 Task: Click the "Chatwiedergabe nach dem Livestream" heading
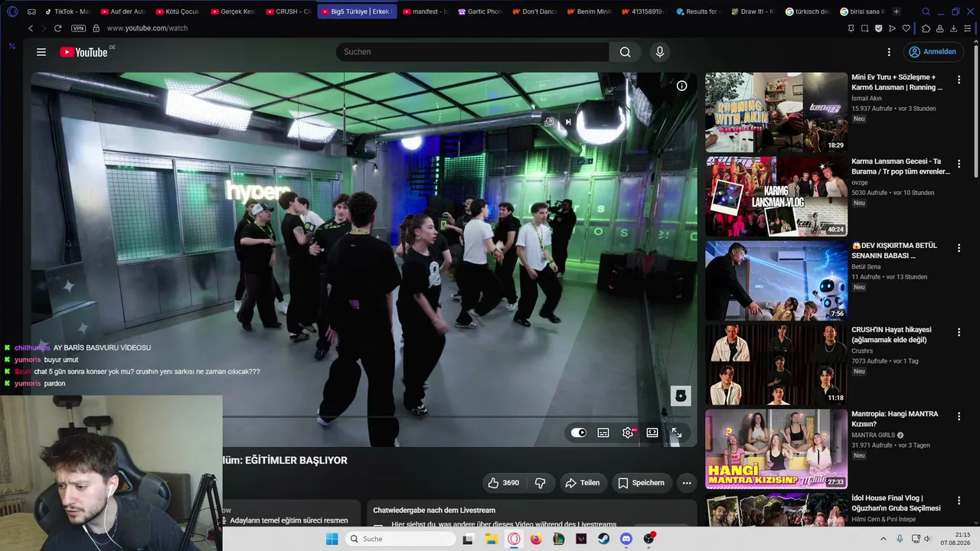tap(434, 510)
